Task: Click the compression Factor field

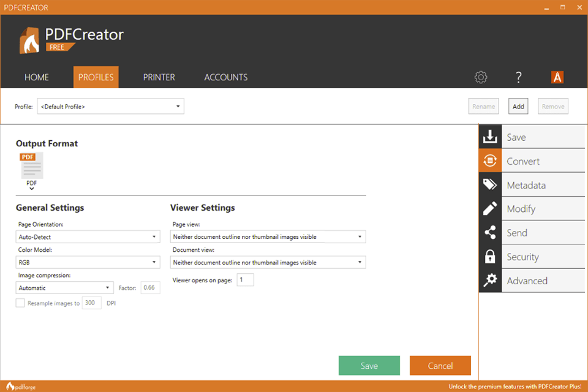Action: tap(151, 288)
